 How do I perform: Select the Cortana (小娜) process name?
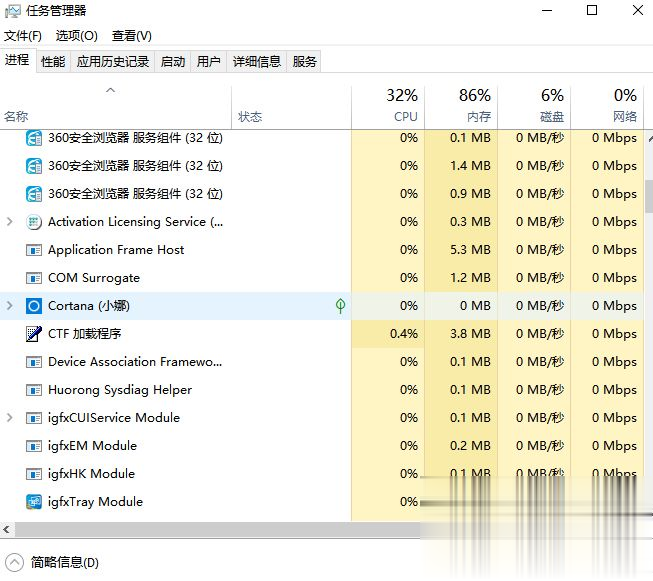[89, 306]
